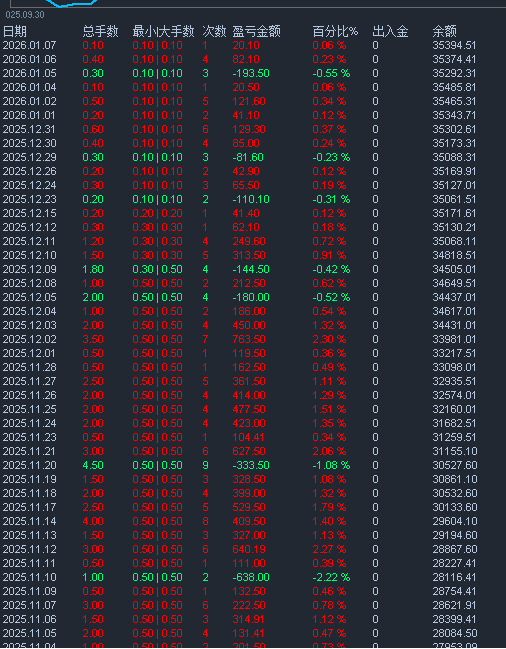Click profit amount 450.00
Image resolution: width=506 pixels, height=649 pixels.
click(249, 325)
